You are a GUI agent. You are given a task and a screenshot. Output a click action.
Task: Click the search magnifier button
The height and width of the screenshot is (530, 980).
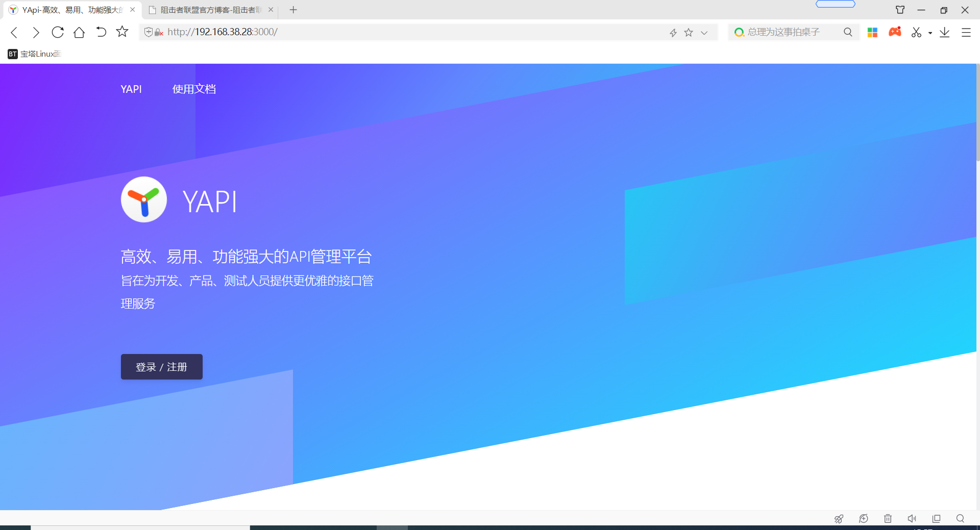click(x=848, y=32)
